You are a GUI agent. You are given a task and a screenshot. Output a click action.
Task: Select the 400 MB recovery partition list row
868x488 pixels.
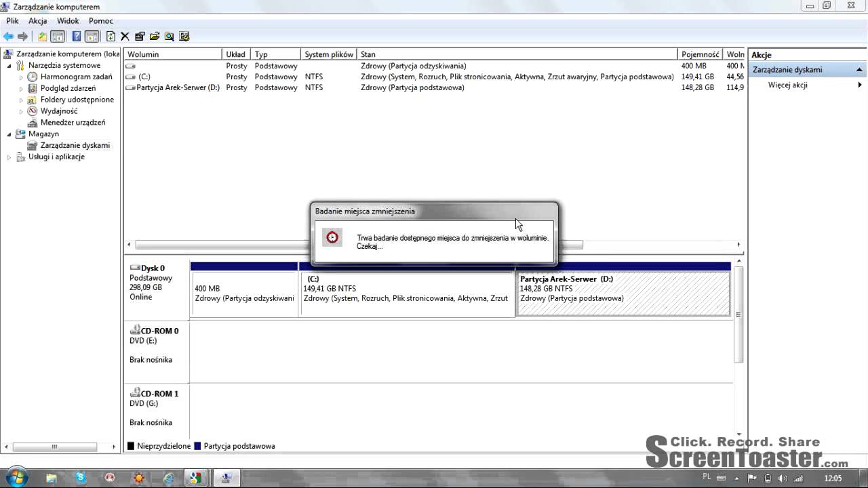(434, 66)
